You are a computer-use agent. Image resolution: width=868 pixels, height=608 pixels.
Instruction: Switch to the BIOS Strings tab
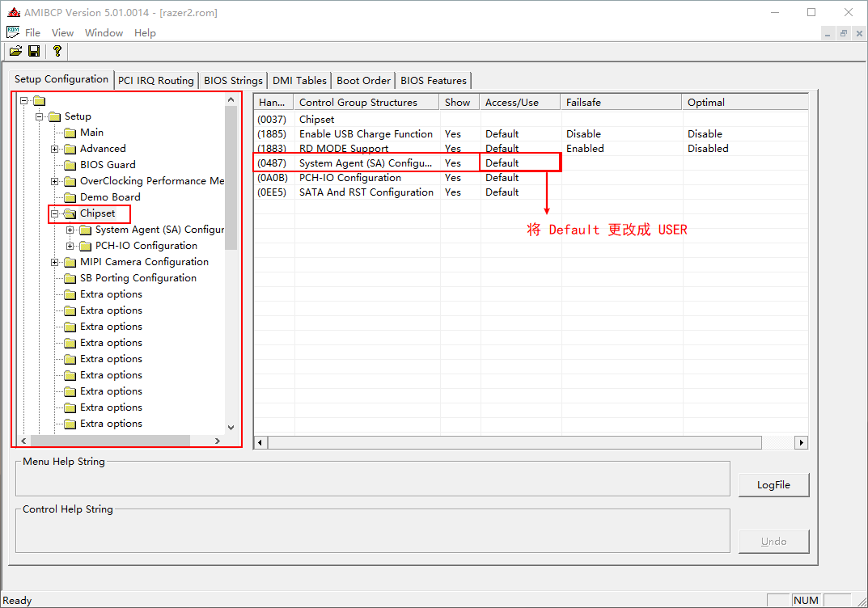point(233,80)
